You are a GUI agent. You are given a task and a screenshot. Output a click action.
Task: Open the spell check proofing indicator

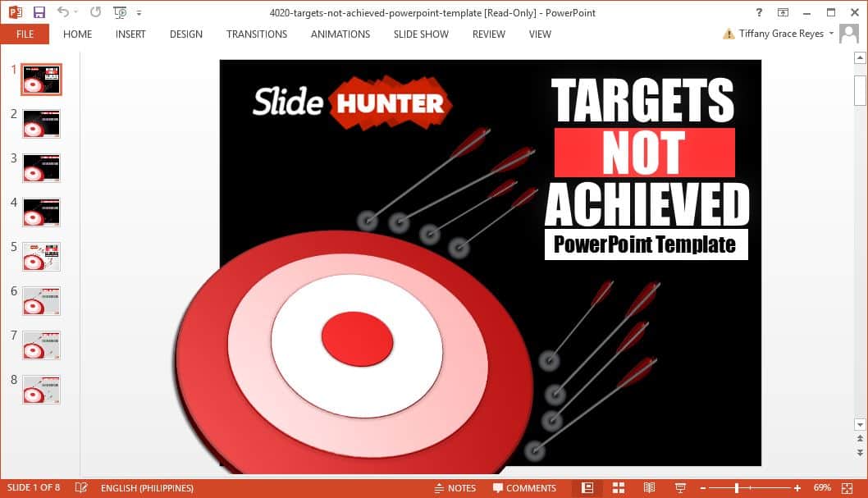click(81, 487)
